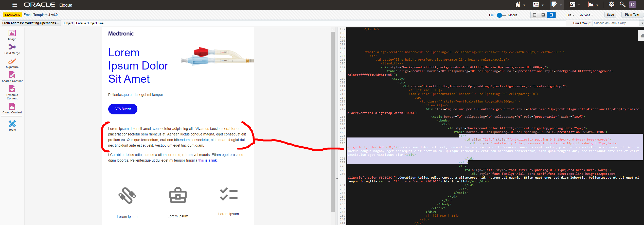Toggle the Full/Mobile preview switch

coord(501,15)
